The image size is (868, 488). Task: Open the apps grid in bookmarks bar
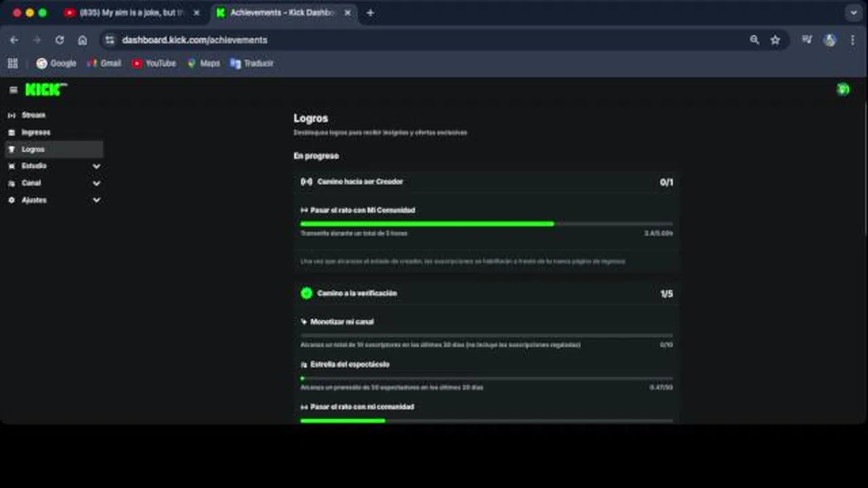[12, 63]
